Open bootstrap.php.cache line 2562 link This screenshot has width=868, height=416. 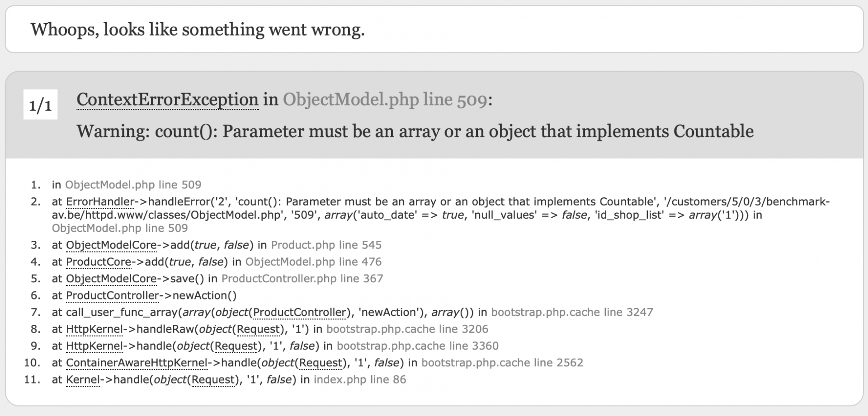coord(502,363)
